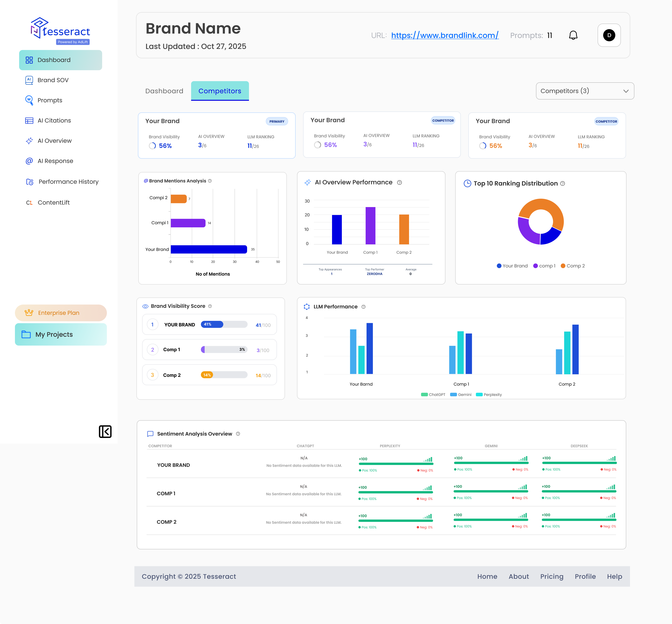Collapse the sidebar with arrow icon
Viewport: 672px width, 624px height.
tap(105, 432)
